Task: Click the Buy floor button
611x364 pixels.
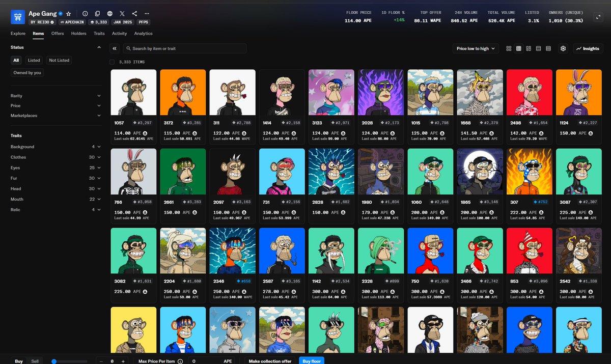Action: pos(311,361)
